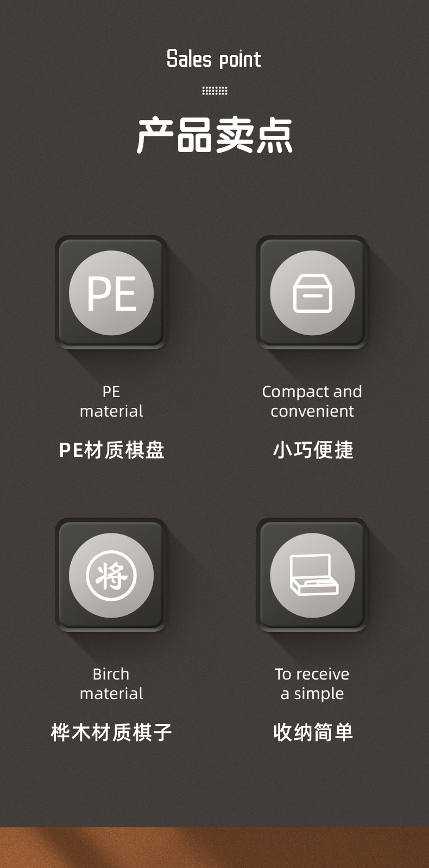The width and height of the screenshot is (429, 868).
Task: Click the 小巧便捷 label
Action: (x=313, y=450)
